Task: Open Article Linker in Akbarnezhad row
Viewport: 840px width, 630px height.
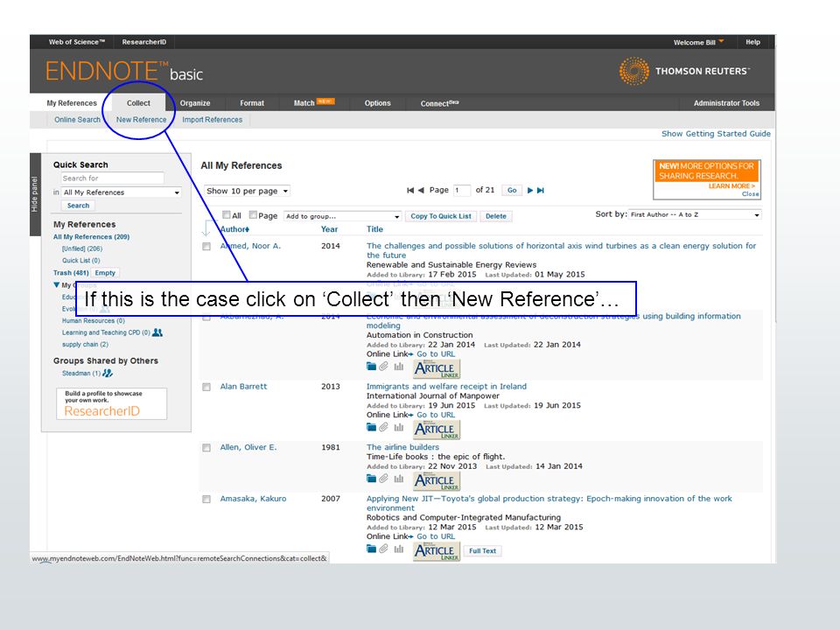Action: point(437,368)
